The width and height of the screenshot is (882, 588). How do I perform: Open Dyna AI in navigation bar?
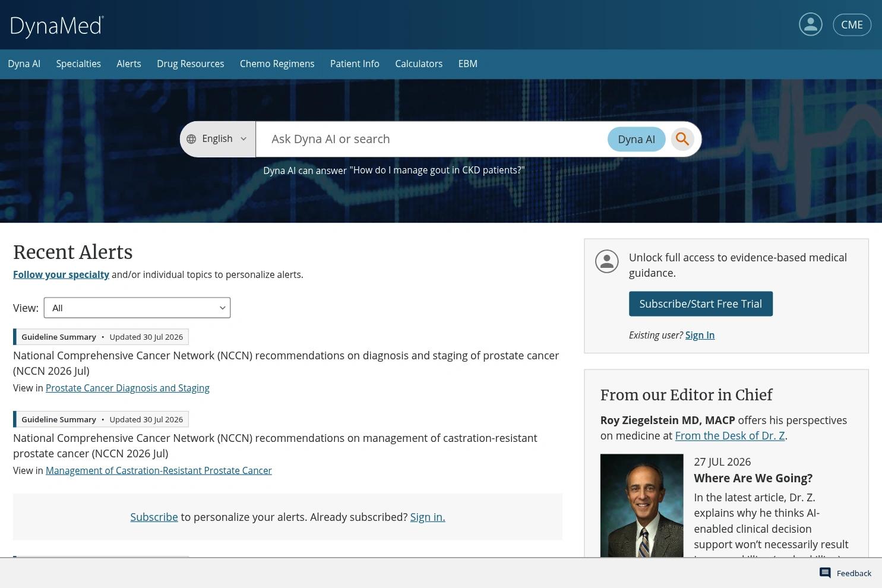point(24,64)
